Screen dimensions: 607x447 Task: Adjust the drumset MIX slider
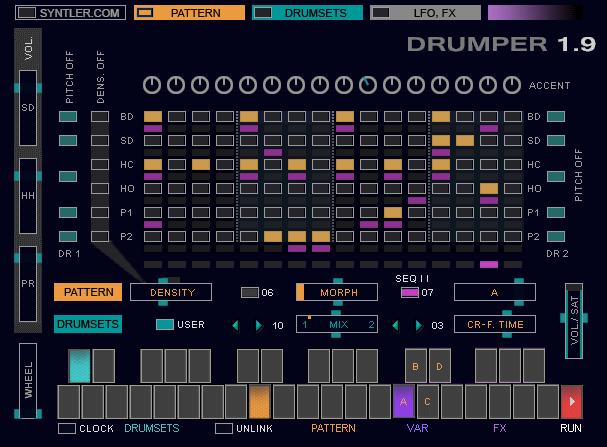(x=337, y=324)
